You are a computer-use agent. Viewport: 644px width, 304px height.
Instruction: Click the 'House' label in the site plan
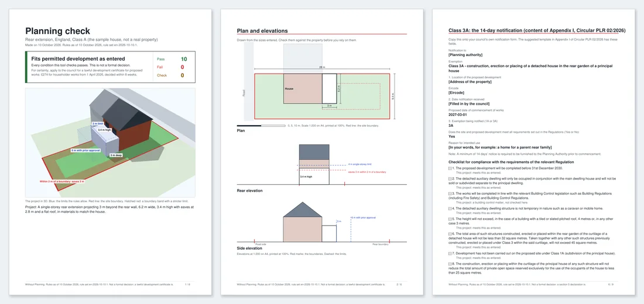click(x=289, y=89)
